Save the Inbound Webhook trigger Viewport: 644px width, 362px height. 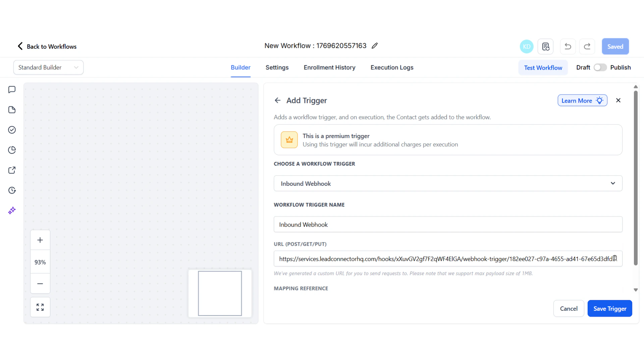[609, 308]
